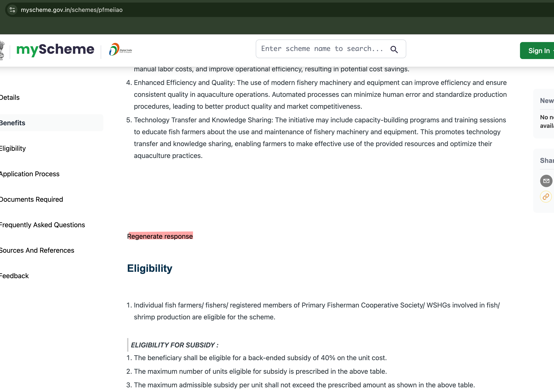Open the Application Process section

[x=30, y=174]
